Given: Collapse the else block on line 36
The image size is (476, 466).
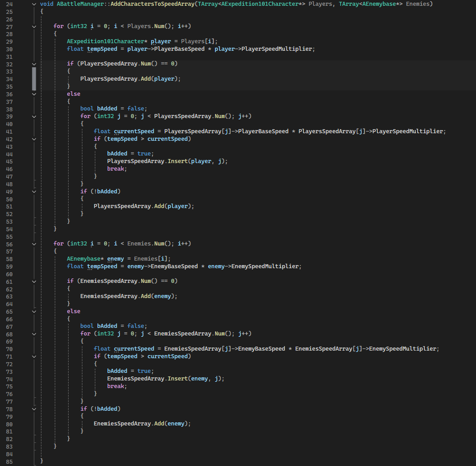Looking at the screenshot, I should [x=34, y=94].
